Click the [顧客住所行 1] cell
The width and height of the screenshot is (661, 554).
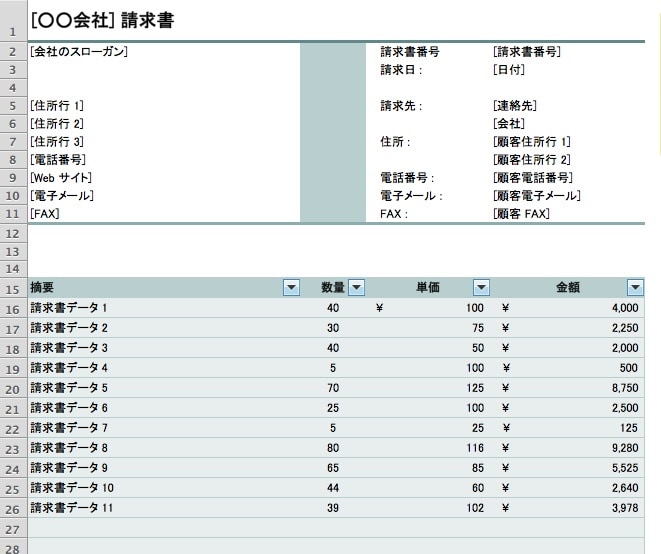(x=532, y=142)
